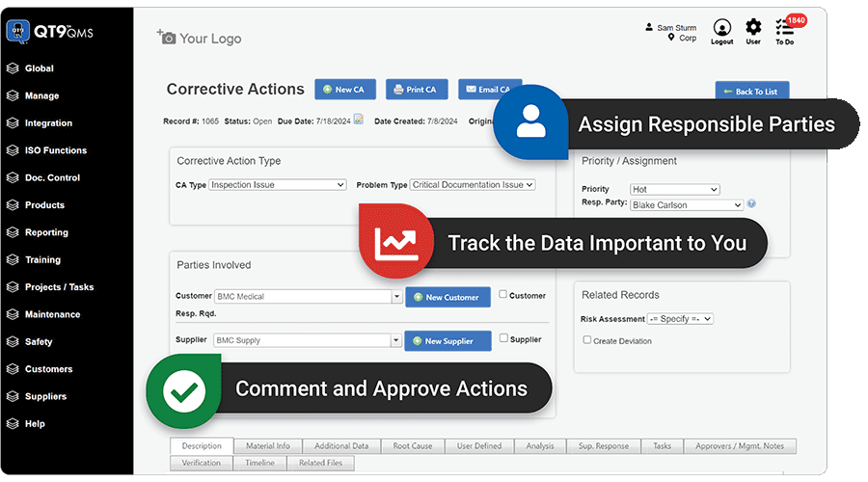Open the Manage sidebar menu
This screenshot has height=482, width=868.
(41, 95)
